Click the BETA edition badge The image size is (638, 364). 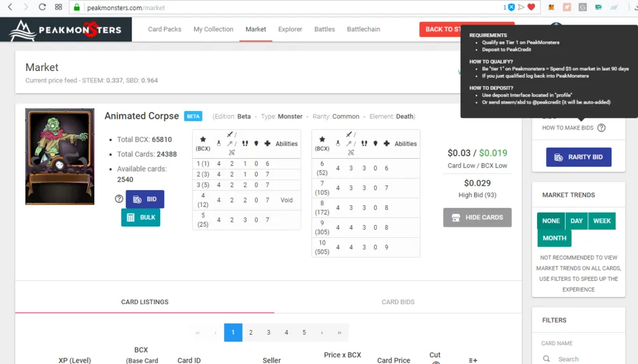[193, 116]
